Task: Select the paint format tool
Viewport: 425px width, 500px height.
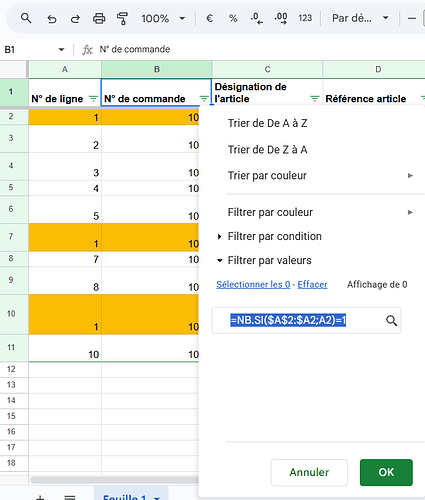Action: (122, 19)
